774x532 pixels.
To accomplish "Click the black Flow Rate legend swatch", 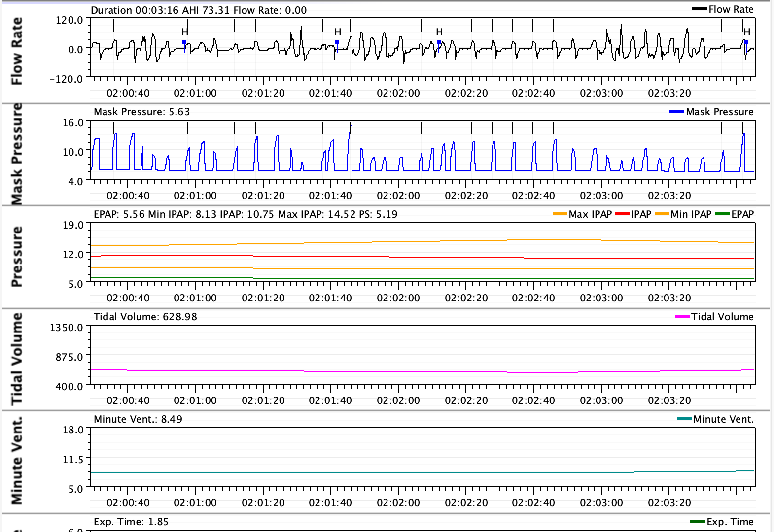I will coord(700,9).
